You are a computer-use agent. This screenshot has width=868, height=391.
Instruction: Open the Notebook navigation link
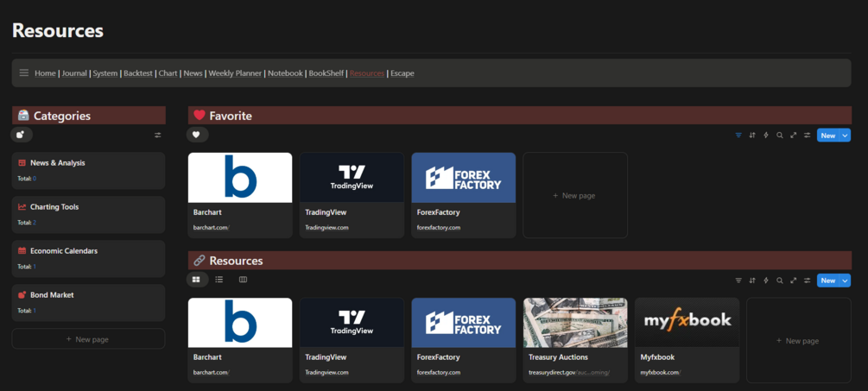click(285, 73)
